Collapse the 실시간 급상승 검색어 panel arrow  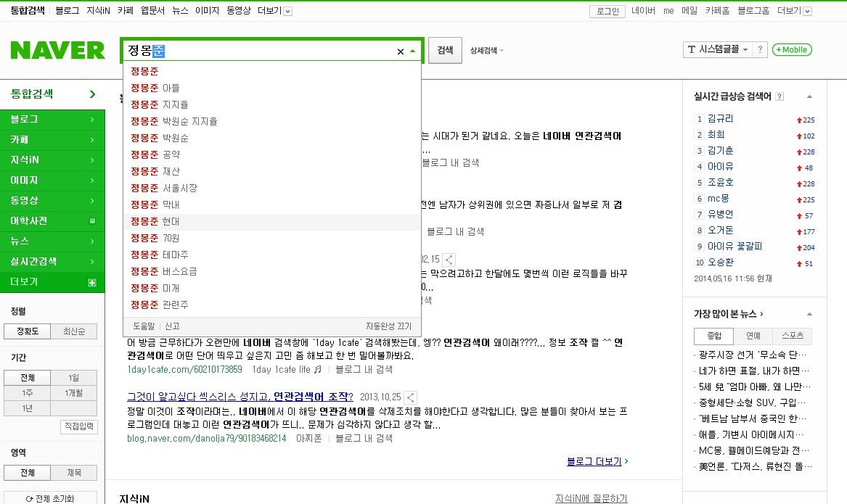(x=809, y=97)
